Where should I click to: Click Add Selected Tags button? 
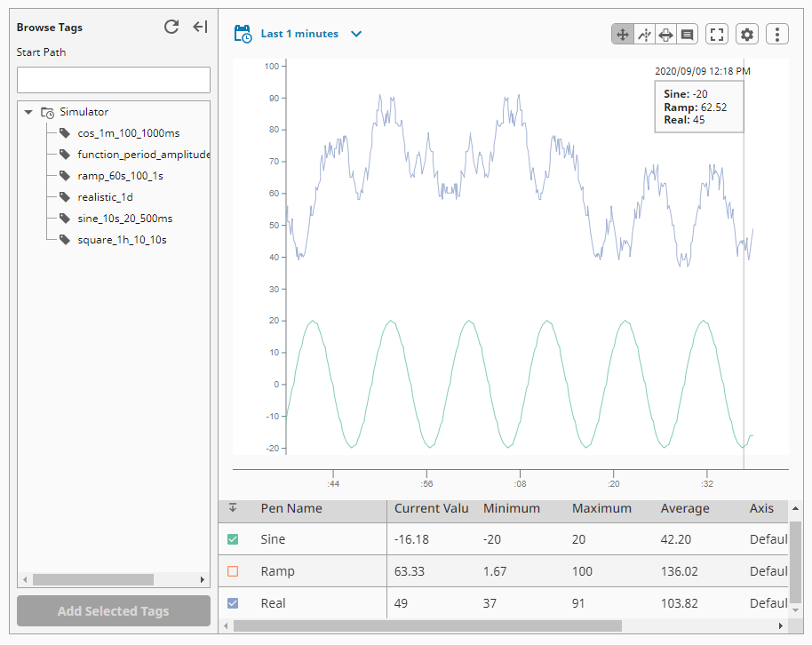[114, 611]
